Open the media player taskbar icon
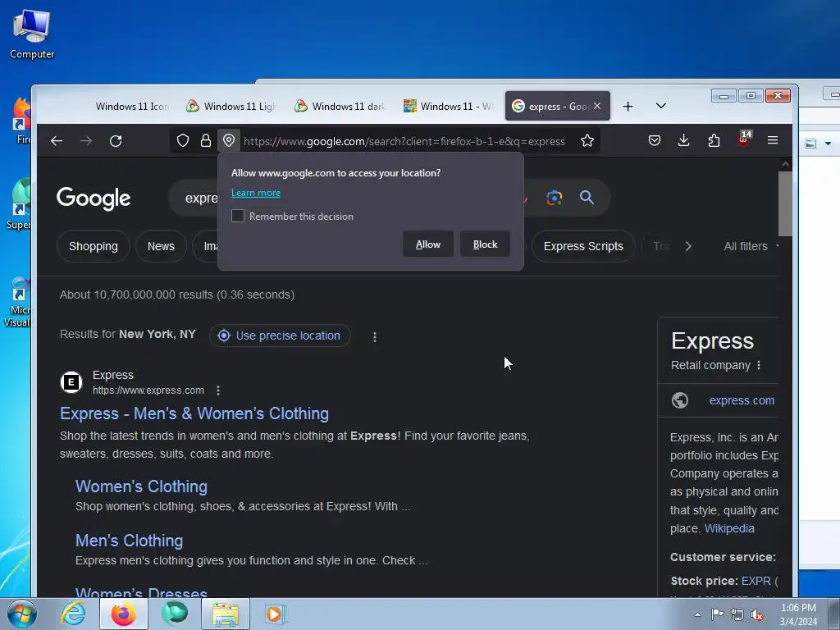 [276, 614]
